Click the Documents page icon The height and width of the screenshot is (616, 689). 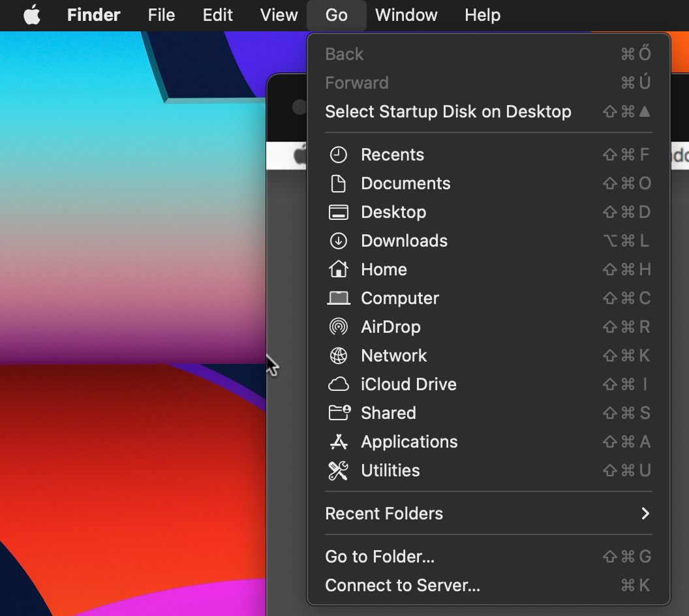click(x=338, y=183)
